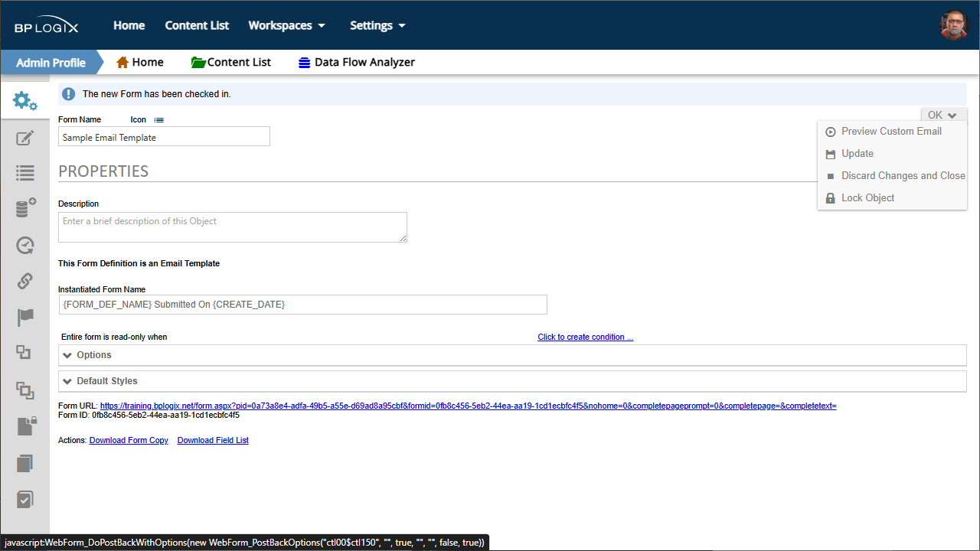Viewport: 980px width, 551px height.
Task: Click the Form ID value text
Action: 165,416
